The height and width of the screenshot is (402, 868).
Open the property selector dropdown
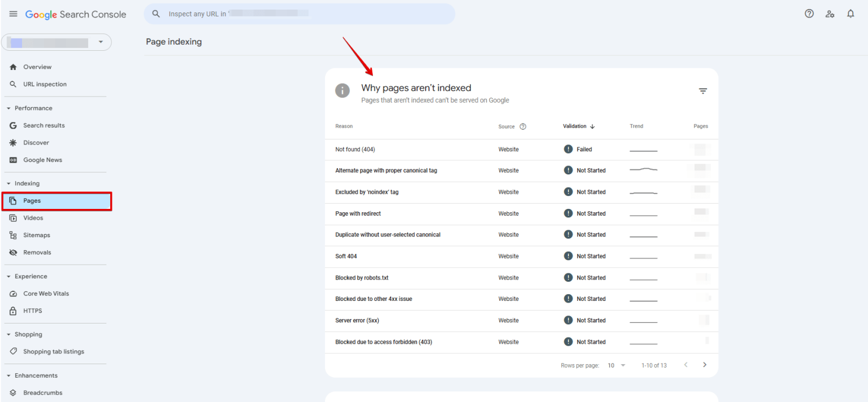click(x=101, y=42)
